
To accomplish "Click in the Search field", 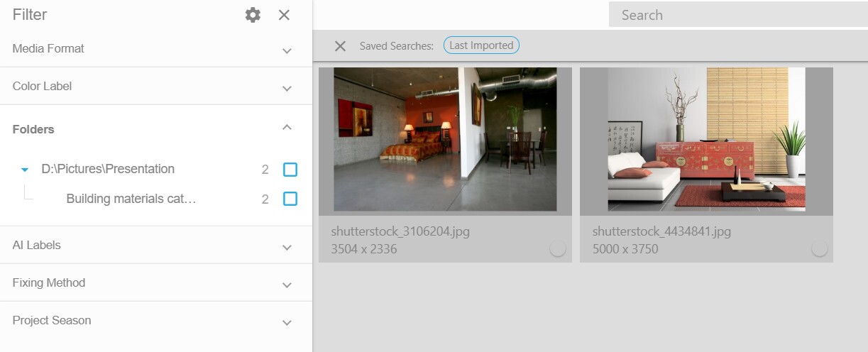I will click(x=738, y=15).
